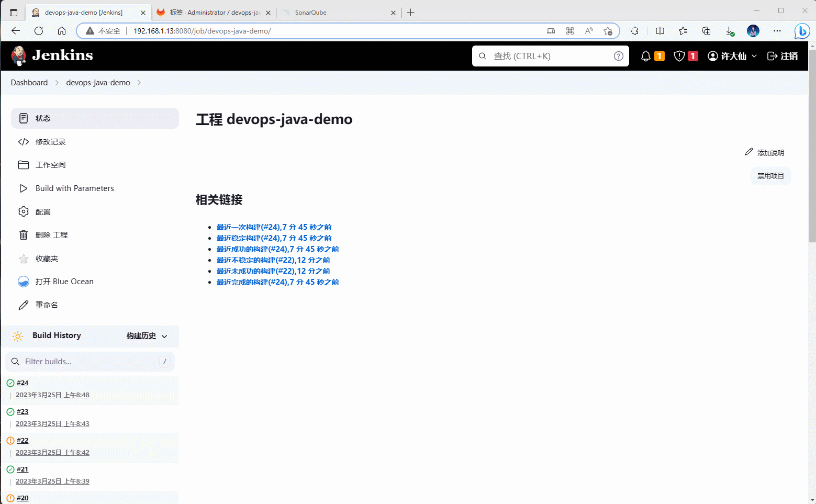Click the search help question mark icon
Image resolution: width=816 pixels, height=504 pixels.
pos(619,56)
